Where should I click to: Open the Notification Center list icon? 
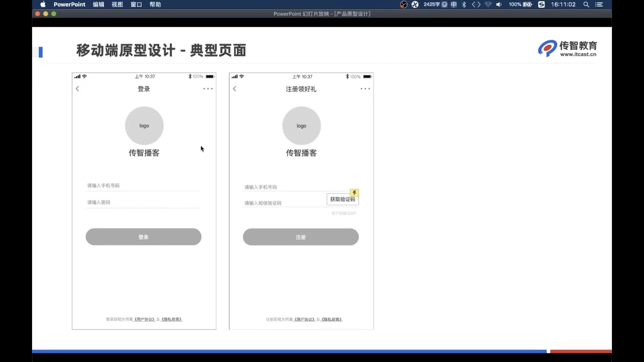coord(599,4)
